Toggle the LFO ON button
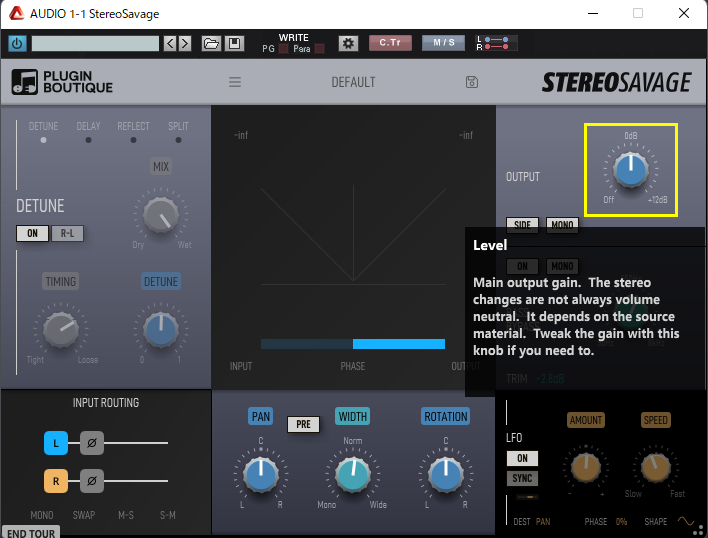 coord(522,458)
